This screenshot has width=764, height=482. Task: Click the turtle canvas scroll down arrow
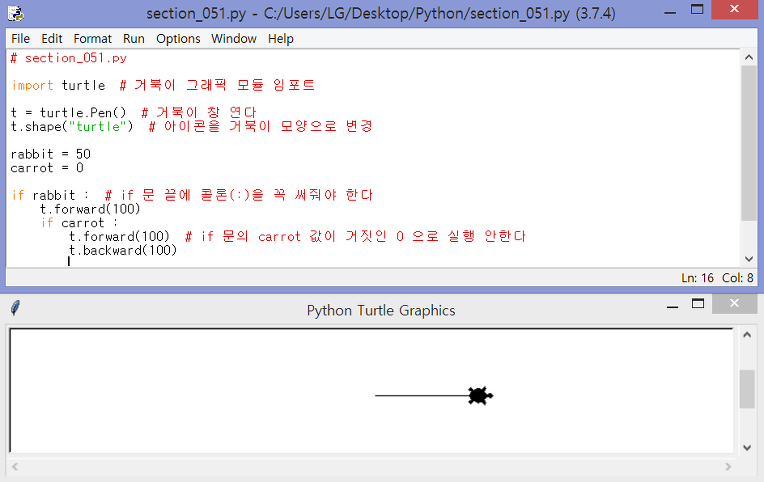click(x=747, y=447)
